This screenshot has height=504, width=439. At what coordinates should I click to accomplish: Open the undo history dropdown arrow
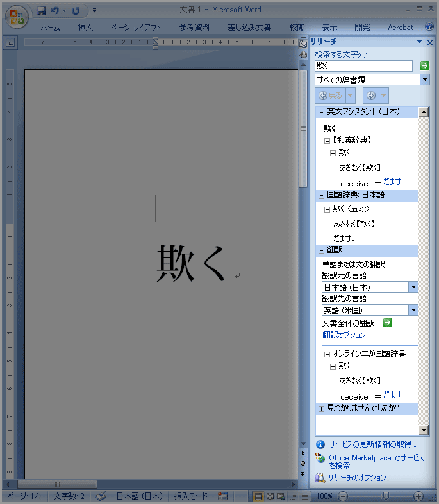64,11
